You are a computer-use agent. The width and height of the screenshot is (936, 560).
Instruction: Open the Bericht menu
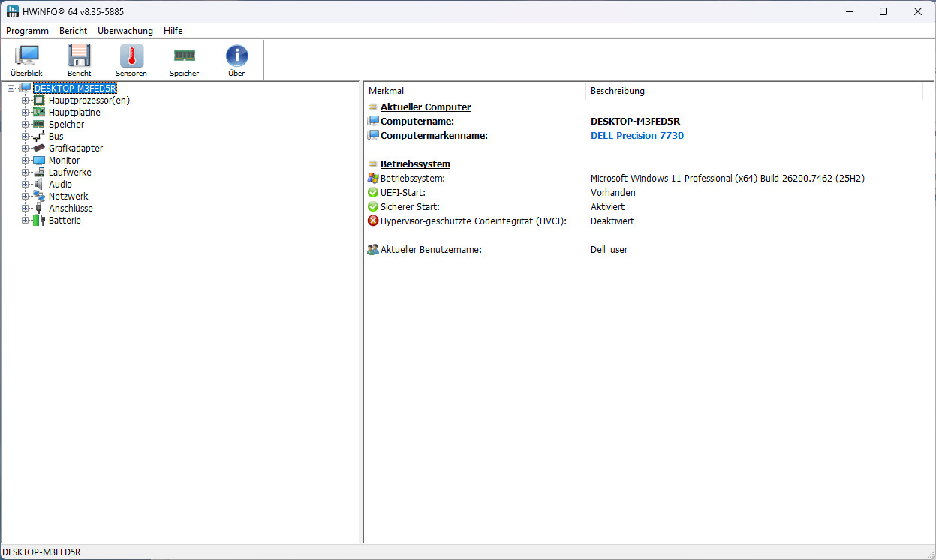click(74, 31)
